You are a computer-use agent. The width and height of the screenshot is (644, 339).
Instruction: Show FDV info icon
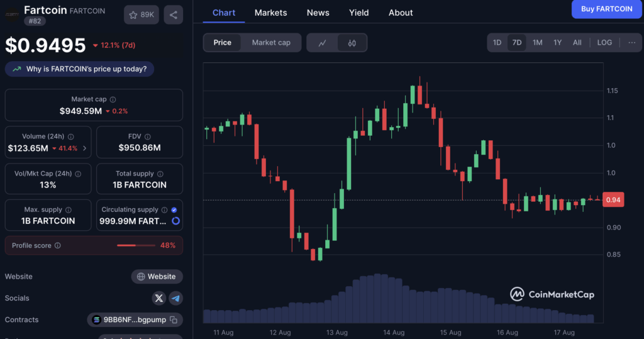(x=147, y=136)
